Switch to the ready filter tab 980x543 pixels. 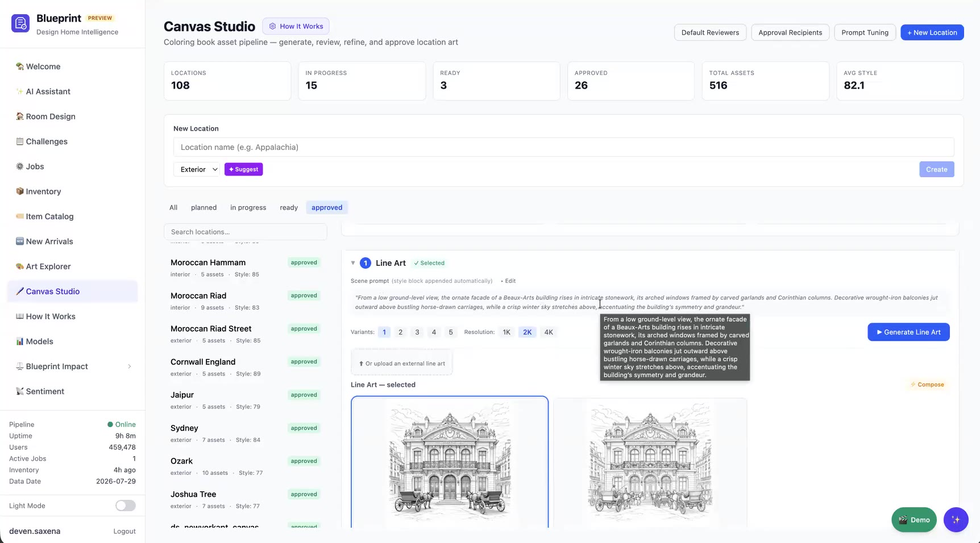coord(289,207)
